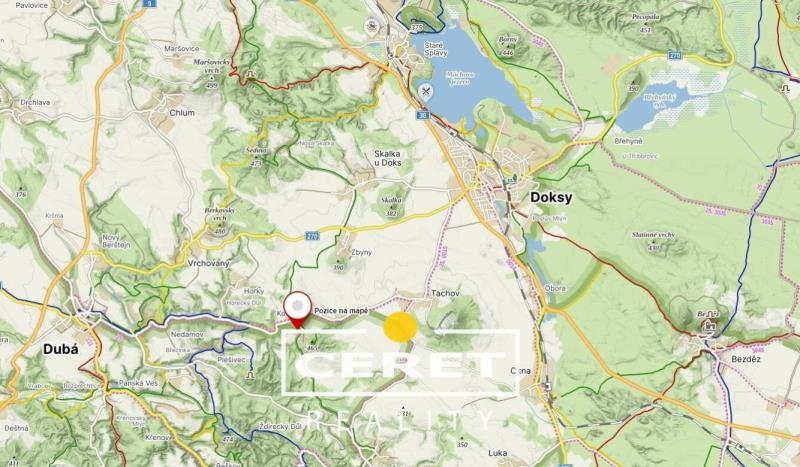Click the road 270 shield near Břehyňský rybník
The image size is (800, 467).
(676, 55)
